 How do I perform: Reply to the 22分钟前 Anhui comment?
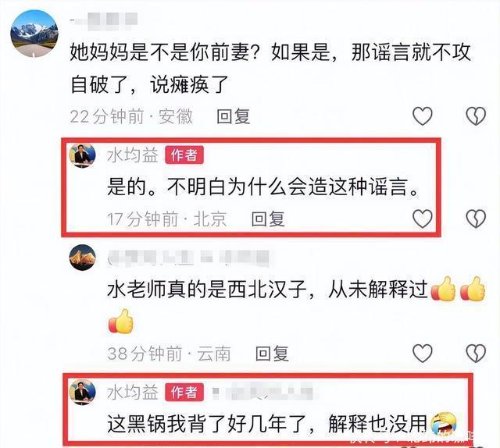coord(233,116)
